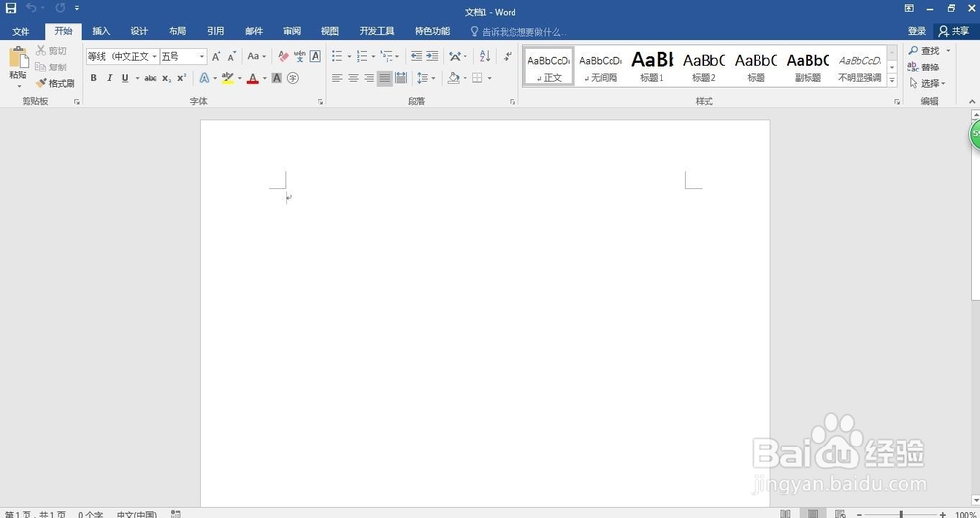Image resolution: width=980 pixels, height=518 pixels.
Task: Redo the last action
Action: pyautogui.click(x=60, y=8)
